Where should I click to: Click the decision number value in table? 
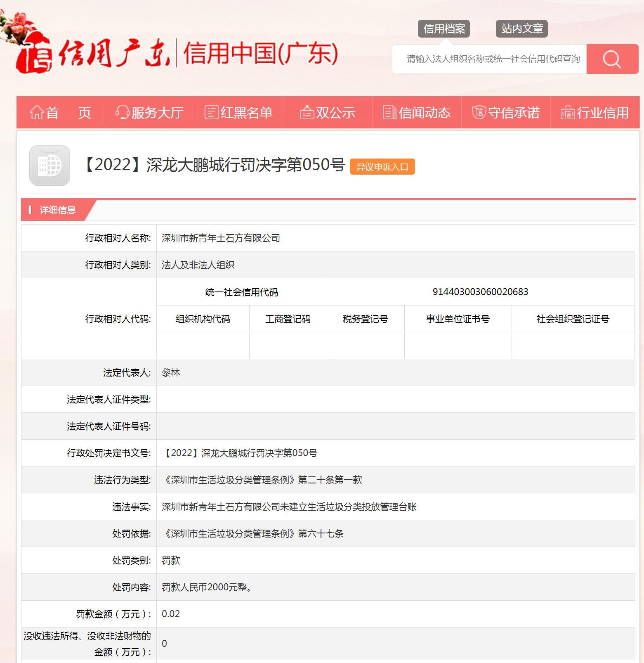[239, 453]
